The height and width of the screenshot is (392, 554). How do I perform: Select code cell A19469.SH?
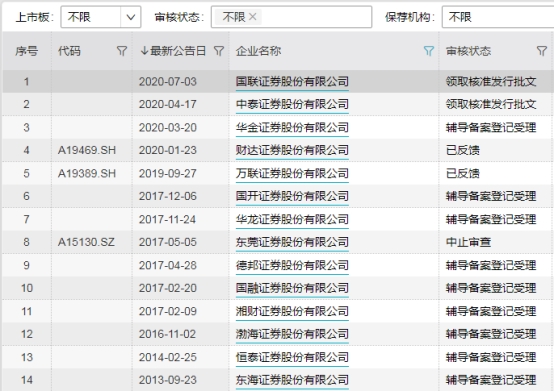87,150
